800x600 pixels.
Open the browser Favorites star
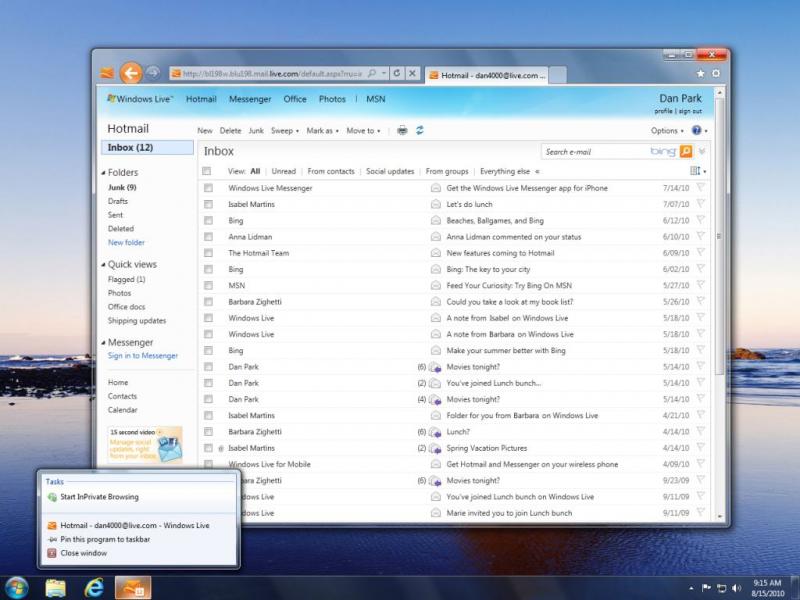tap(701, 73)
